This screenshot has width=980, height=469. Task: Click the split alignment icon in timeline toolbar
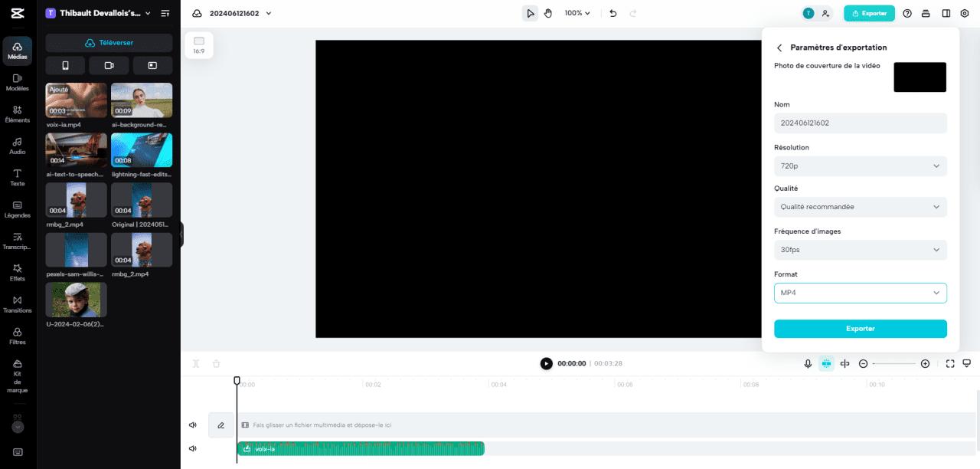click(x=845, y=363)
